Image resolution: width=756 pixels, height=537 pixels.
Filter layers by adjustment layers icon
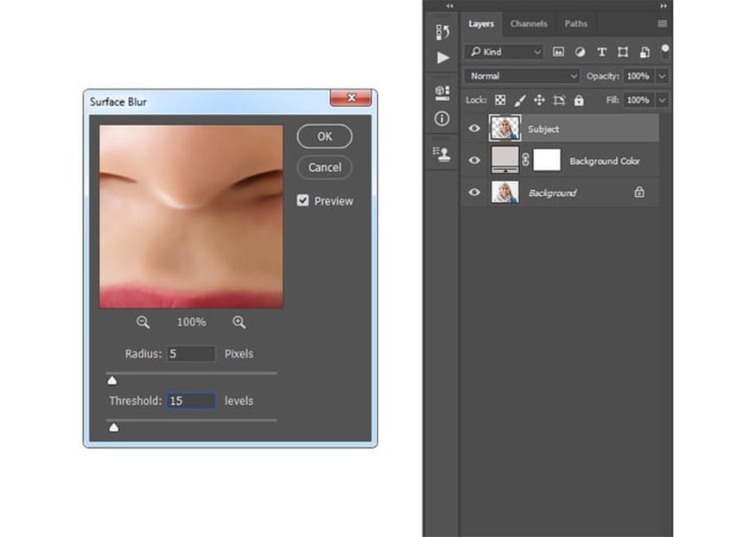click(x=580, y=52)
